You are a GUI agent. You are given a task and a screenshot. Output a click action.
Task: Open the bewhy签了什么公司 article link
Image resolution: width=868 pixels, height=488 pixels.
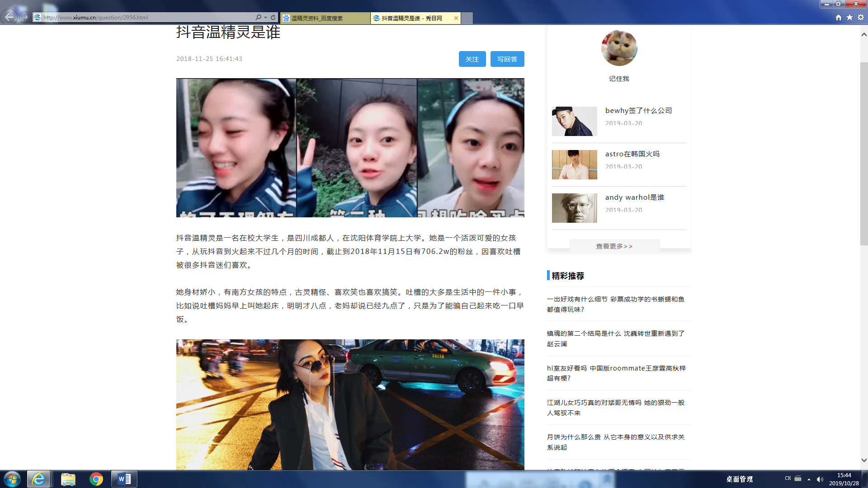(638, 111)
